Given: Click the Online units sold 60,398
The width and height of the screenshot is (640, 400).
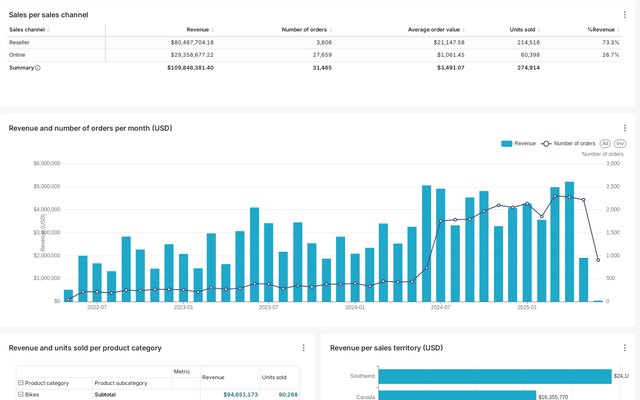Looking at the screenshot, I should [x=531, y=55].
